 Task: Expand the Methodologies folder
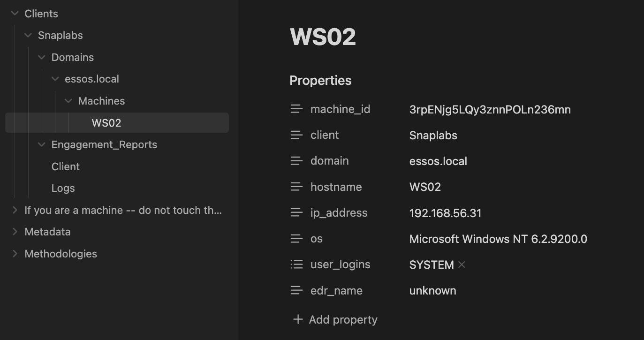tap(15, 254)
